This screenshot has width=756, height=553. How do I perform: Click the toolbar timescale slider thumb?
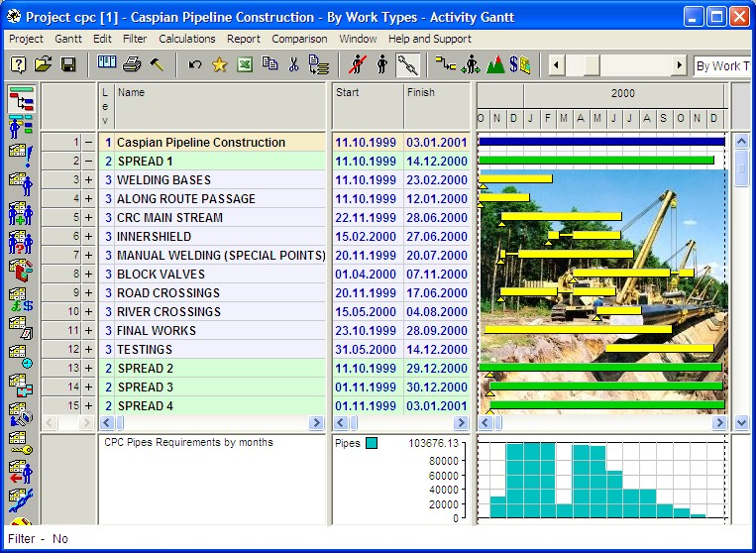[592, 64]
